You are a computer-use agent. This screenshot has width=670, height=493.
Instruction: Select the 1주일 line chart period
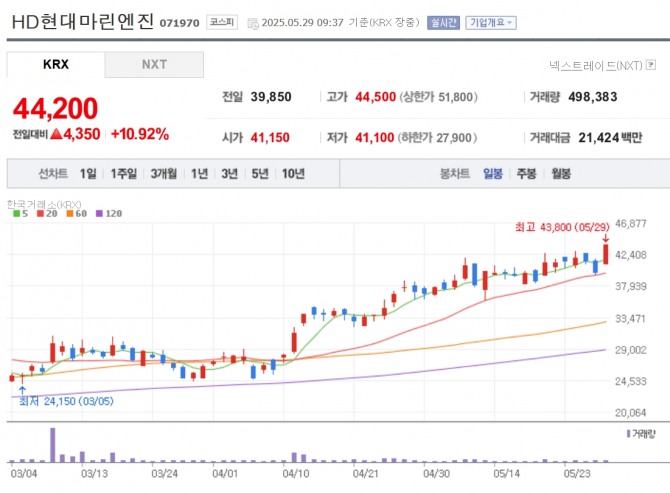(123, 173)
